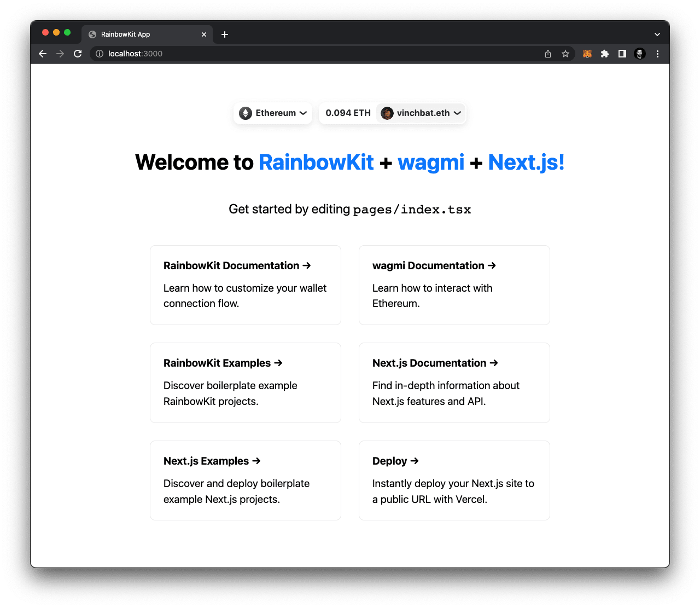This screenshot has width=700, height=608.
Task: Open the RainbowKit Examples card
Action: coord(246,383)
